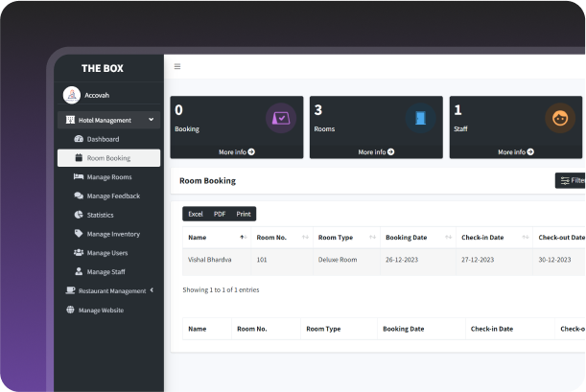Image resolution: width=586 pixels, height=392 pixels.
Task: Click the hamburger menu icon
Action: [176, 66]
